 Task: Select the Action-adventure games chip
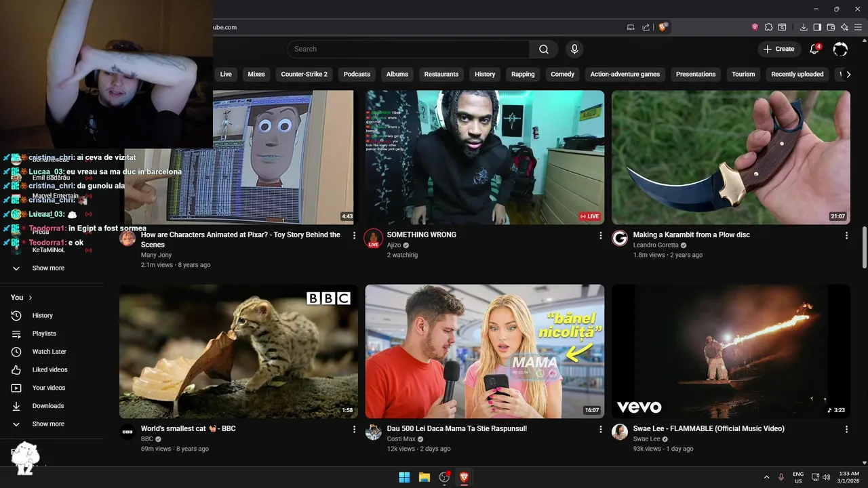(625, 75)
